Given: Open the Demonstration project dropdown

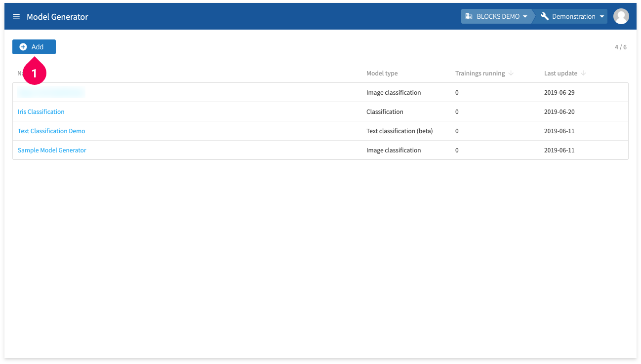Looking at the screenshot, I should (x=572, y=16).
